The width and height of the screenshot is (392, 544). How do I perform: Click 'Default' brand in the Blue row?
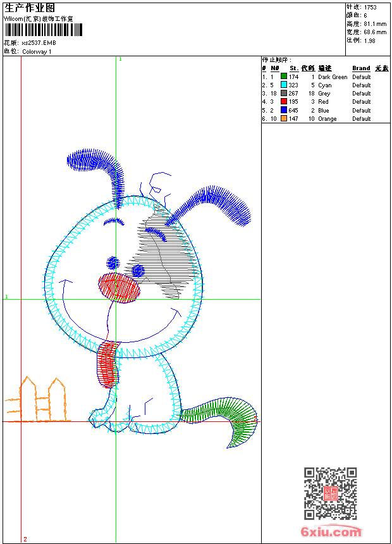click(362, 110)
